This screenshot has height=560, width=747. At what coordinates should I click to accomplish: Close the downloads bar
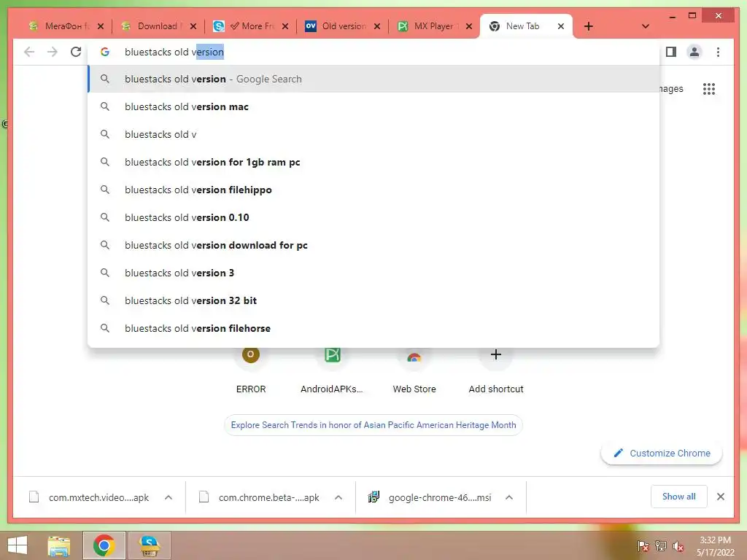pyautogui.click(x=720, y=497)
